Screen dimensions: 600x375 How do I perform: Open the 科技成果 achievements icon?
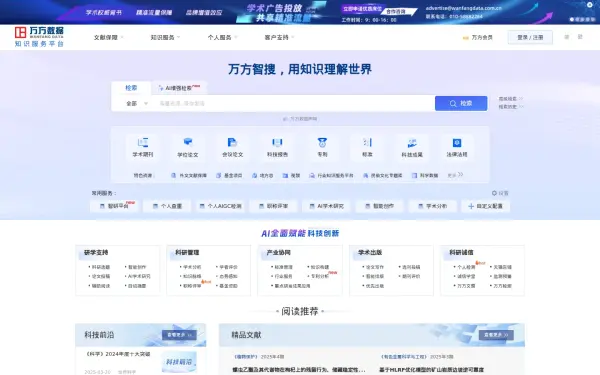[412, 143]
